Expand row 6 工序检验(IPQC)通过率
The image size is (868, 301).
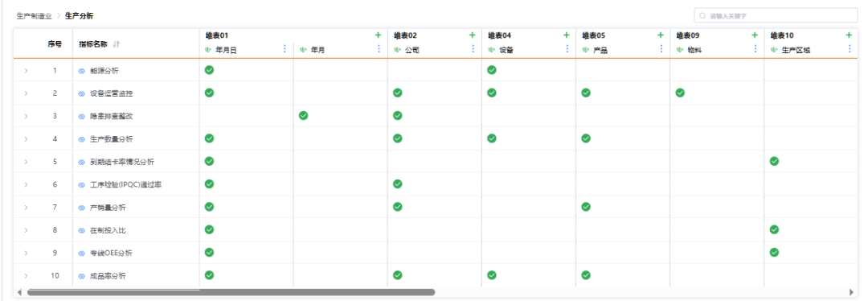[26, 184]
